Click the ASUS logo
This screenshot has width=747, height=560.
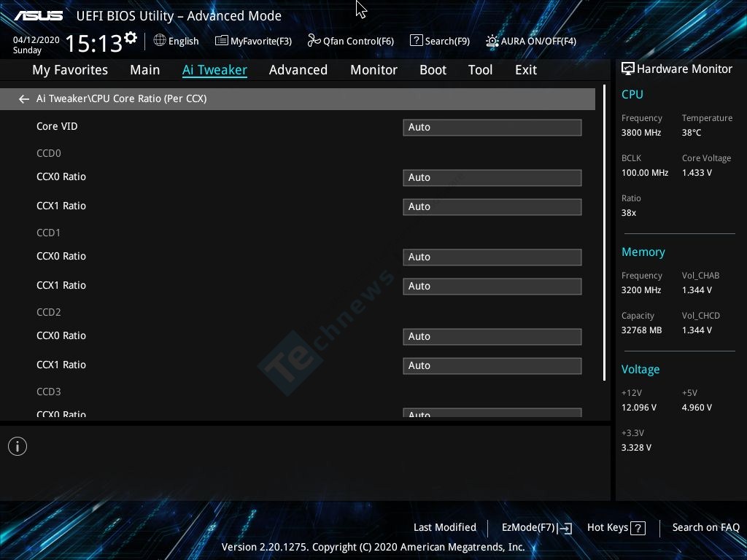[x=38, y=16]
